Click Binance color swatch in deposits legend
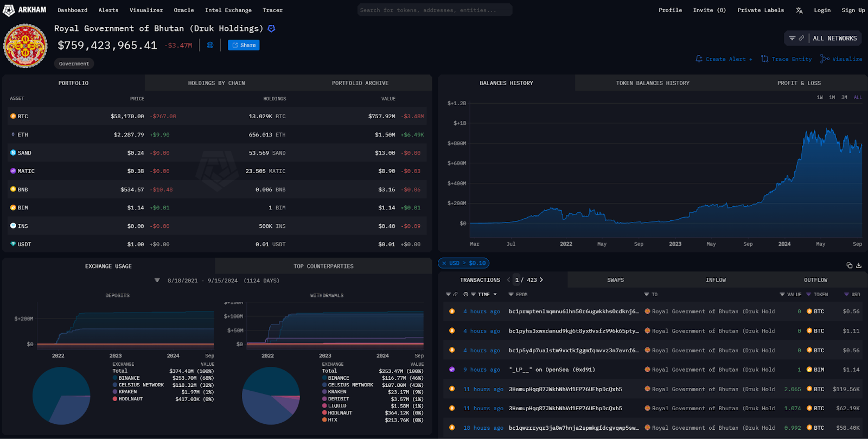The height and width of the screenshot is (439, 868). (115, 378)
